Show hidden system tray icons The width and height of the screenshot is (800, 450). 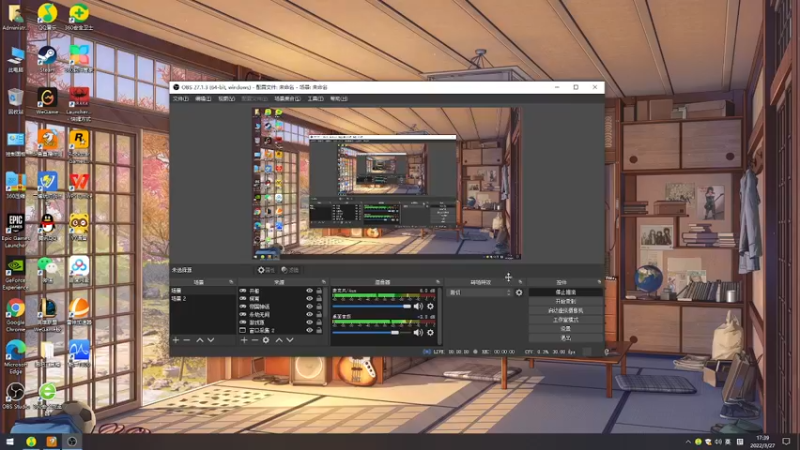[688, 442]
